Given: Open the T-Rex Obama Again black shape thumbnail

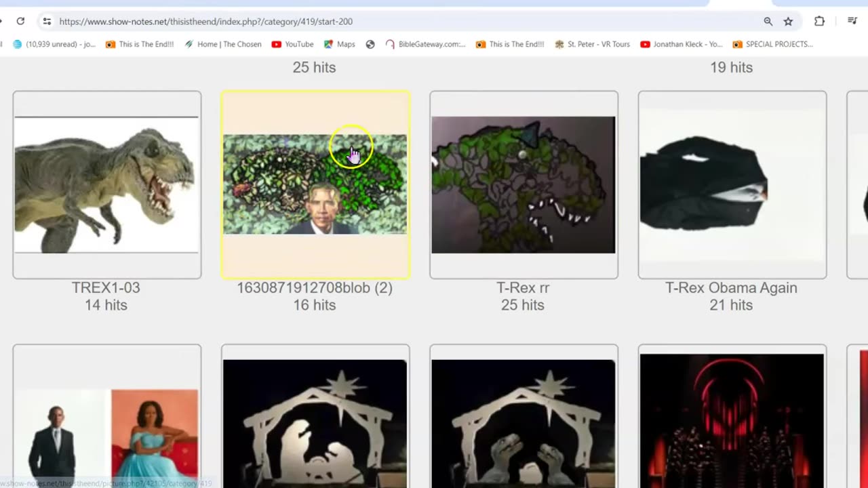Looking at the screenshot, I should (x=732, y=185).
